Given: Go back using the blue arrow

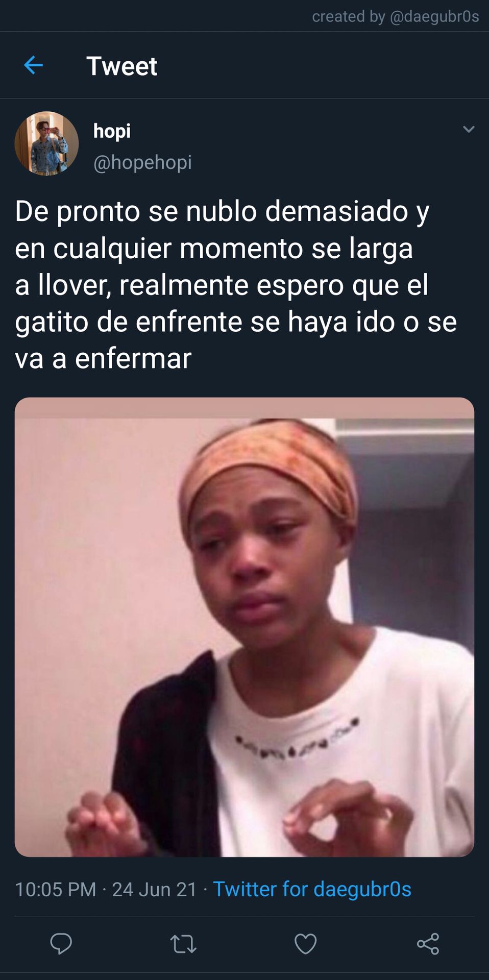Looking at the screenshot, I should tap(33, 65).
